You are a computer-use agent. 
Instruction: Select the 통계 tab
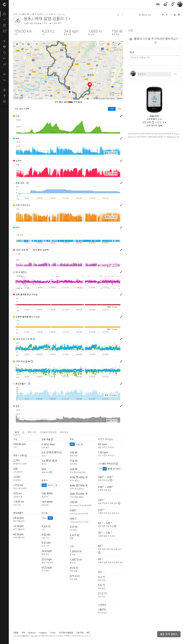tap(17, 432)
